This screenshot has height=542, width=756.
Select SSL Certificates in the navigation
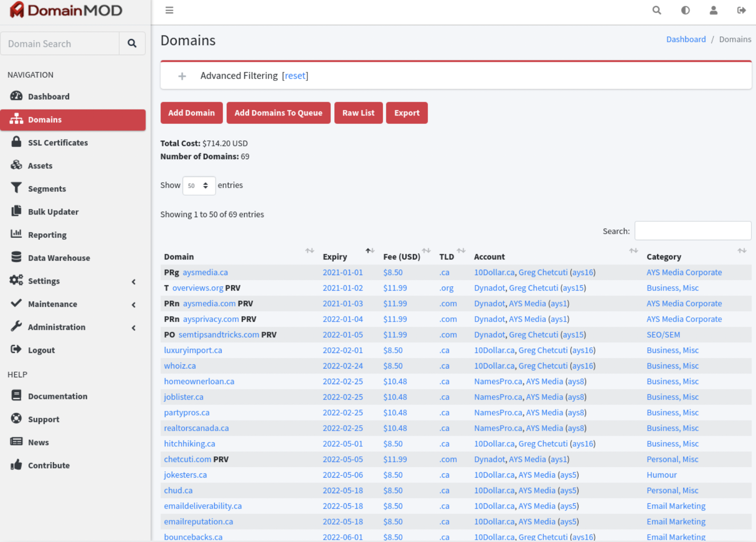58,143
